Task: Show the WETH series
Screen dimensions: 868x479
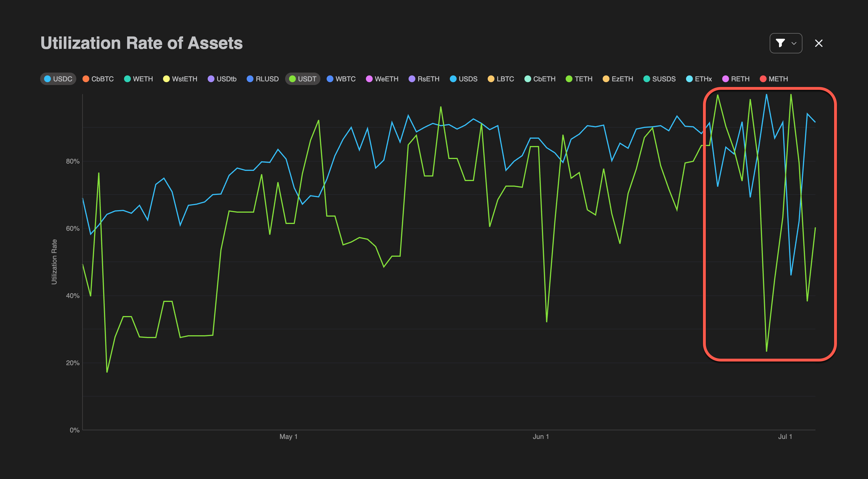Action: click(138, 79)
